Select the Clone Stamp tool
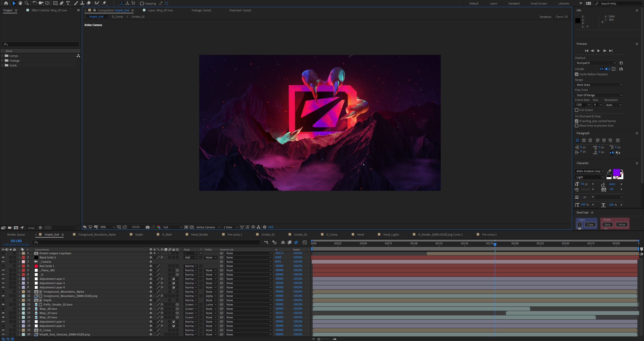The width and height of the screenshot is (644, 341). 82,3
